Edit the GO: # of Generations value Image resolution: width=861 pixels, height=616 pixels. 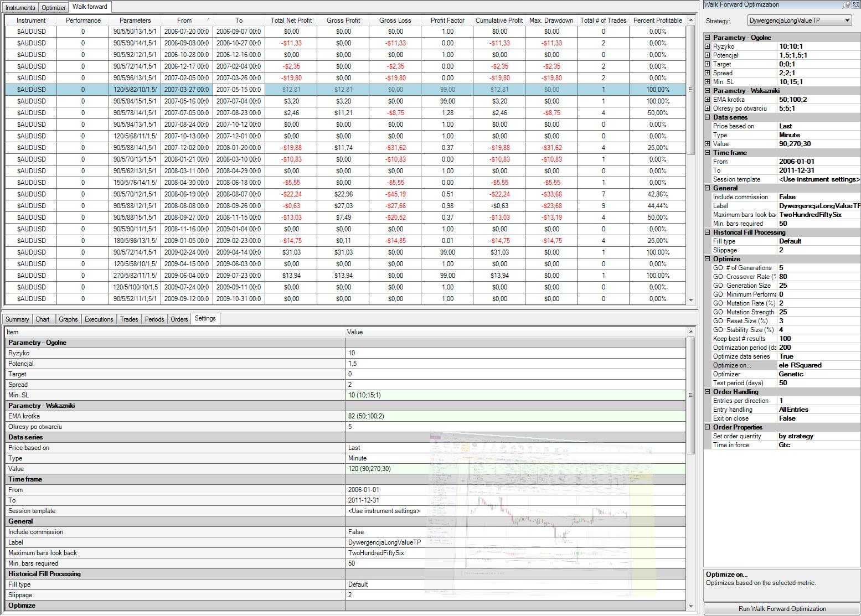pyautogui.click(x=819, y=268)
